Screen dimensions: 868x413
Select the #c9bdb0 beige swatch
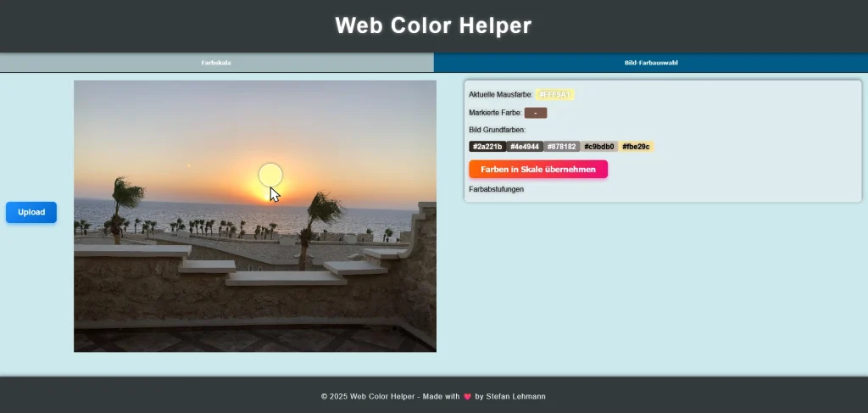[x=598, y=147]
